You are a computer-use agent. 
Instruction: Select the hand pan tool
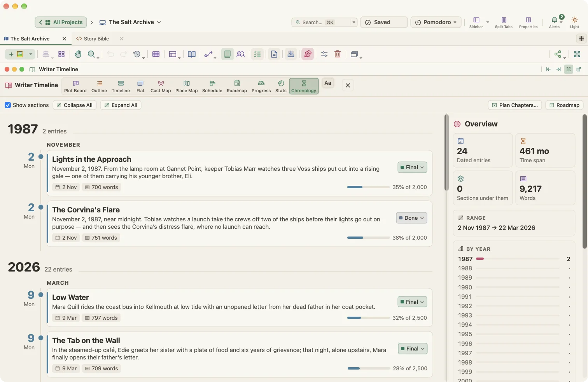click(78, 54)
